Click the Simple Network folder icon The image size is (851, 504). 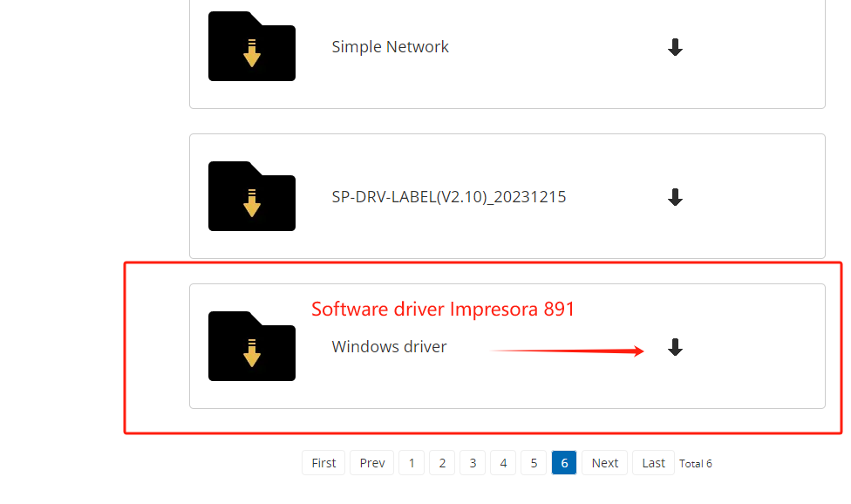coord(251,47)
